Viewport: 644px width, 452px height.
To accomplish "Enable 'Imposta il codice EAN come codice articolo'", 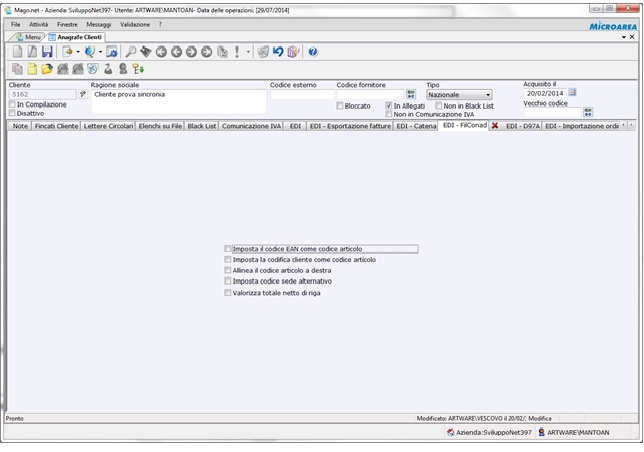I will 228,249.
